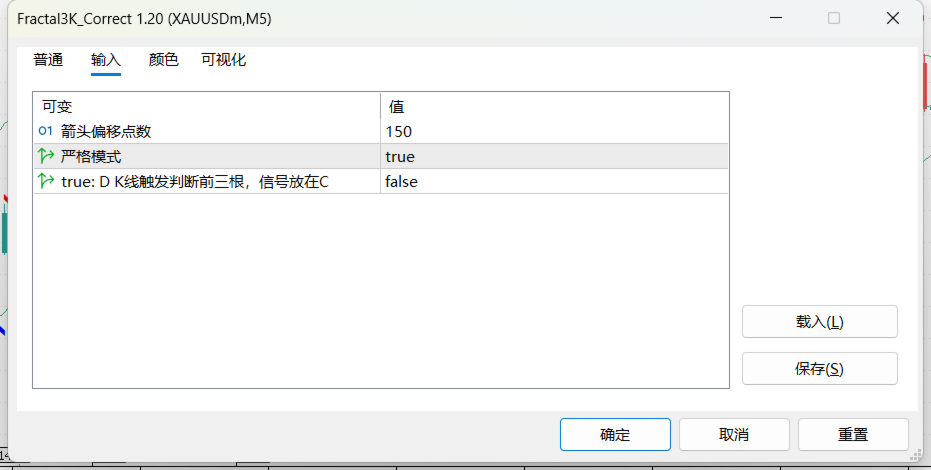
Task: Click the 取消 button
Action: coord(734,434)
